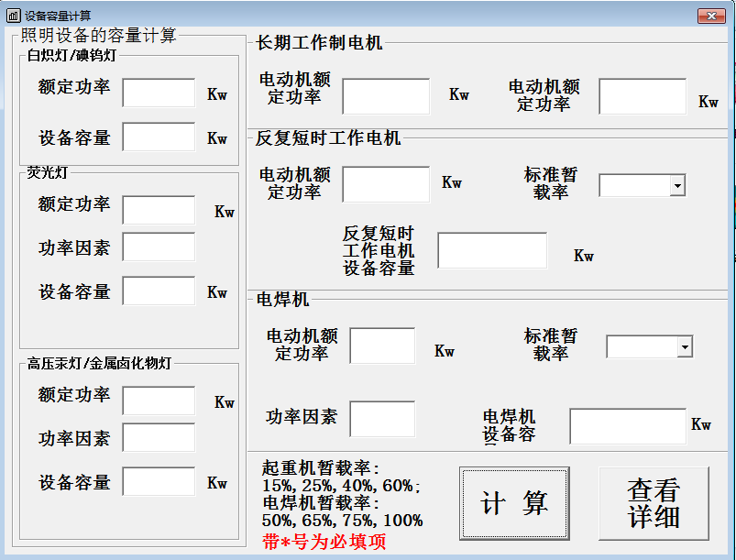Click 电动机额定功率 field in 电焊机 section
This screenshot has width=736, height=560.
coord(382,346)
